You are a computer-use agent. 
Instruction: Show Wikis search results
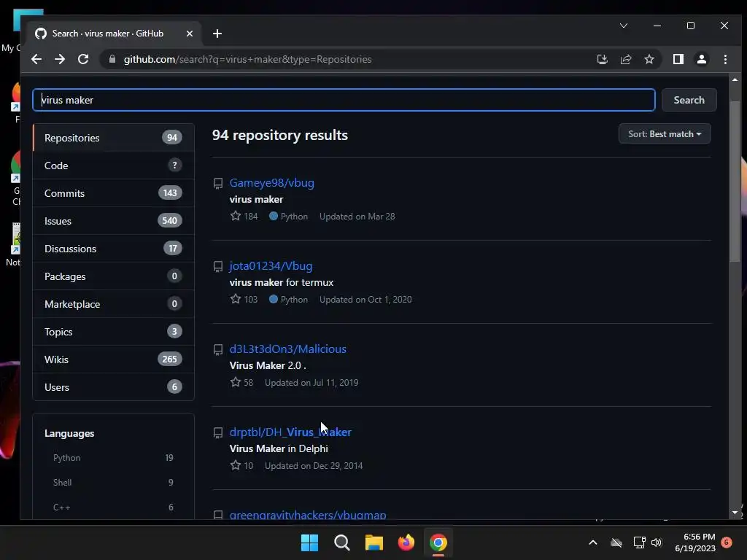pos(113,359)
